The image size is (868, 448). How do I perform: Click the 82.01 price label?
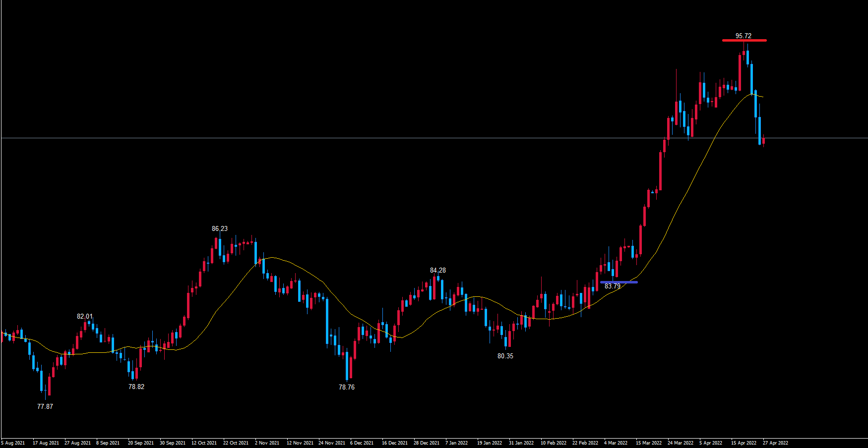click(84, 316)
